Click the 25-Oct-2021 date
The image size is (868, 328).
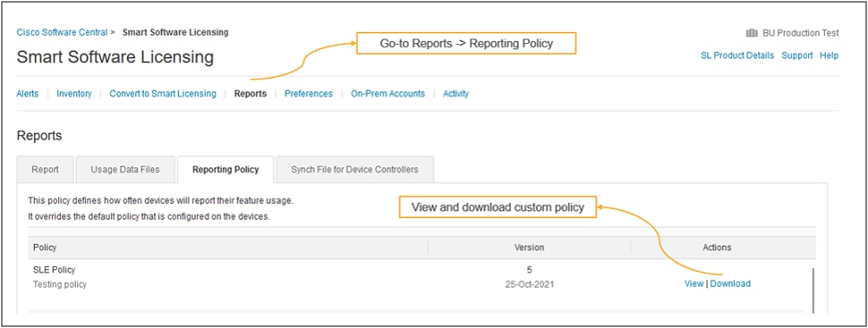[529, 284]
